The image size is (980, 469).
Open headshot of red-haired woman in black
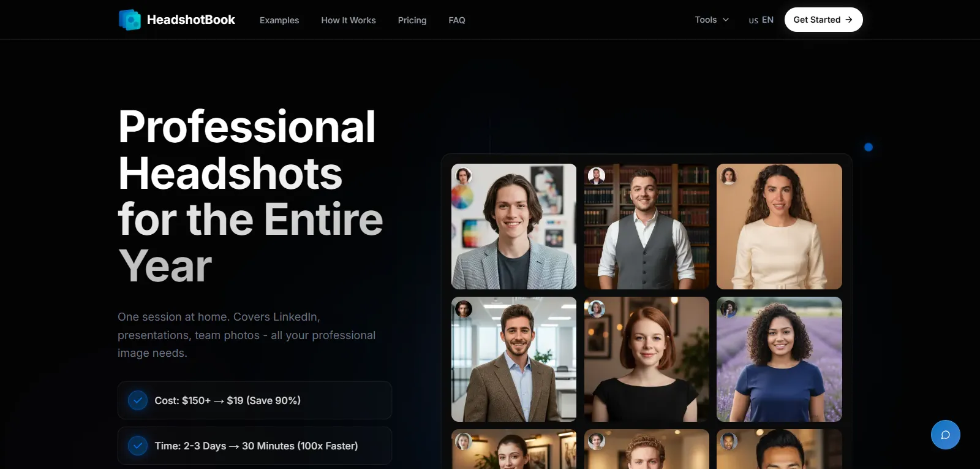pos(647,359)
